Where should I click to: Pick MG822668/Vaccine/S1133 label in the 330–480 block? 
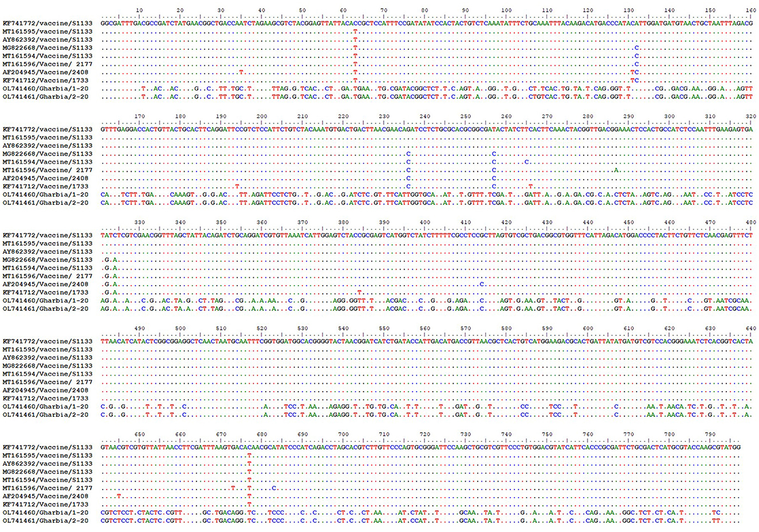(48, 260)
